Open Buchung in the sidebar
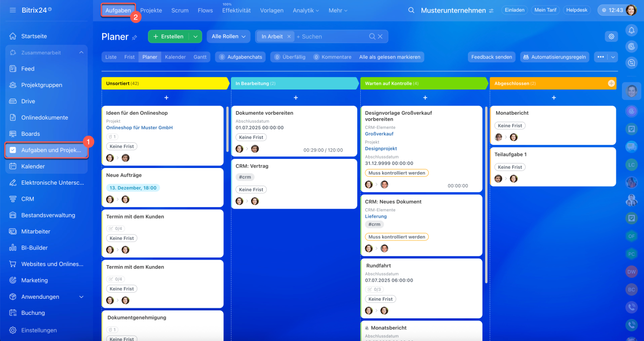644x341 pixels. point(46,313)
